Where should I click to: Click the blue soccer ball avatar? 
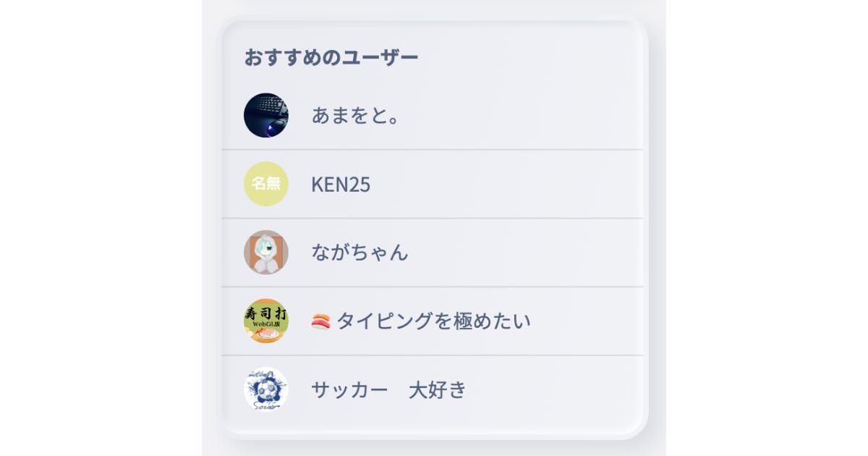point(266,389)
